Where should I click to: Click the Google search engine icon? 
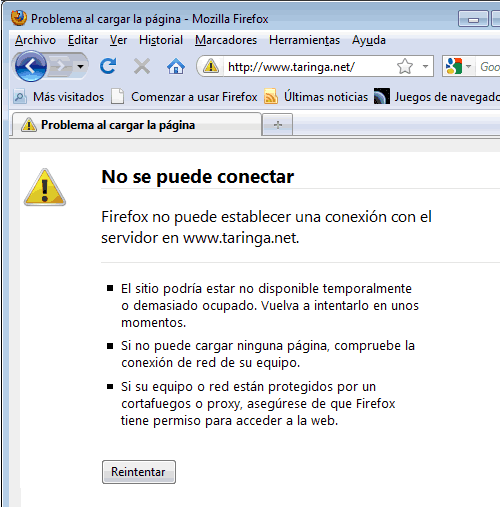point(454,66)
